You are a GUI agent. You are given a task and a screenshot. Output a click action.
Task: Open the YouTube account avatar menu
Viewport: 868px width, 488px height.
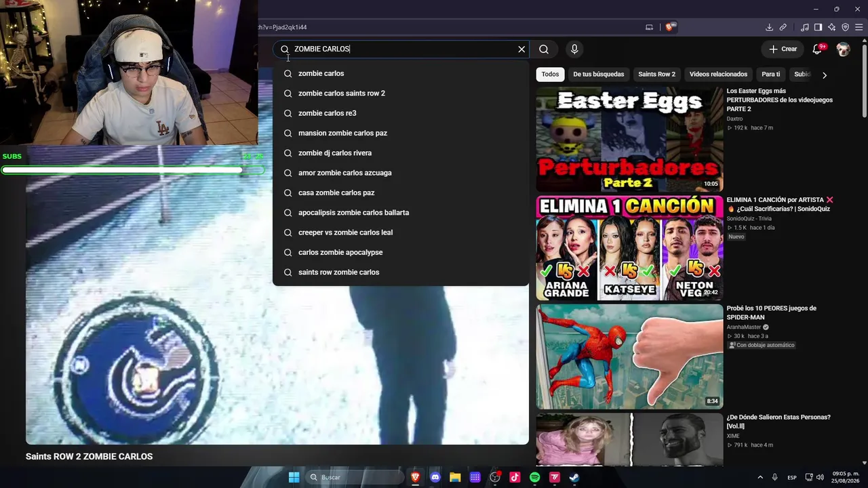point(843,49)
